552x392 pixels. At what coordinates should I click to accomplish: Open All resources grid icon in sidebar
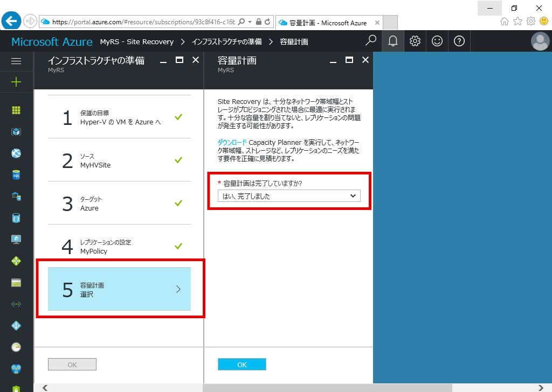coord(16,110)
